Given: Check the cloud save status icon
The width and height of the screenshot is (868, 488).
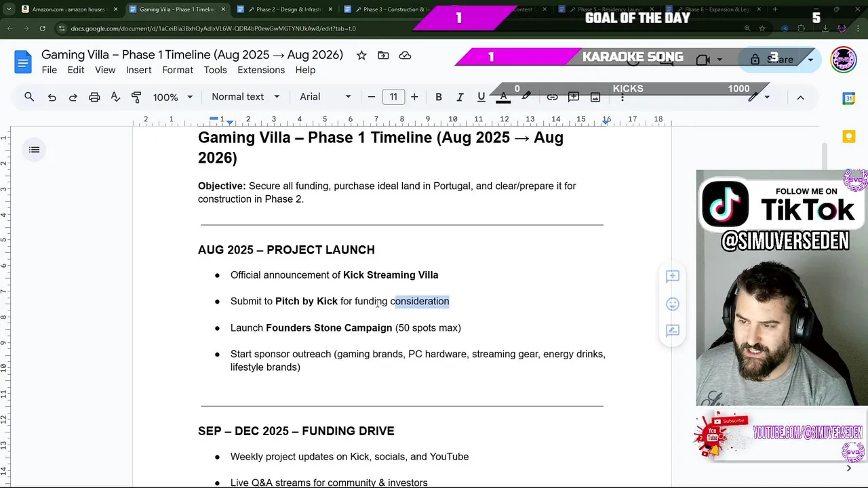Looking at the screenshot, I should 405,56.
